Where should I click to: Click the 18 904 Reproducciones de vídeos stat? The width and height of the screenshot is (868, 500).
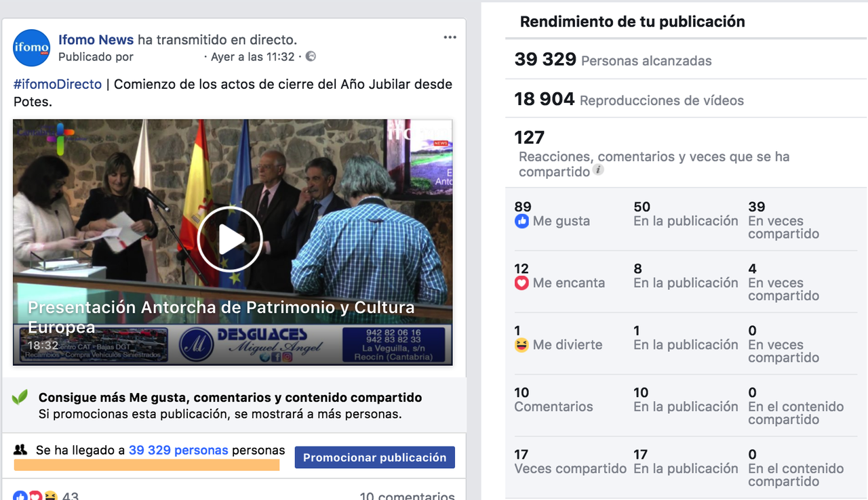[629, 100]
